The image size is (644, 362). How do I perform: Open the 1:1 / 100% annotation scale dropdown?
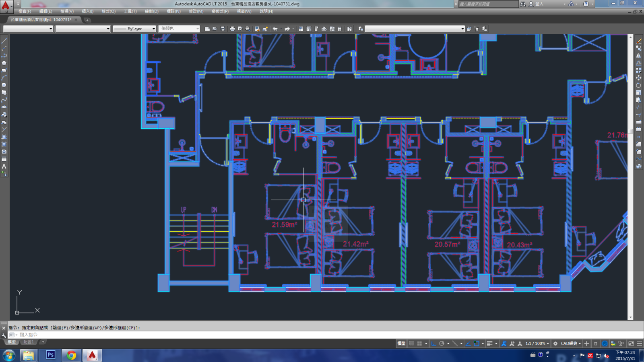click(537, 343)
